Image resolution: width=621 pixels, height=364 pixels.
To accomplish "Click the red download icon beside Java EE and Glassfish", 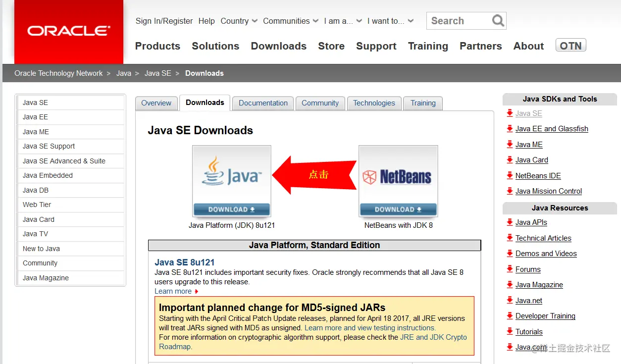I will (510, 129).
